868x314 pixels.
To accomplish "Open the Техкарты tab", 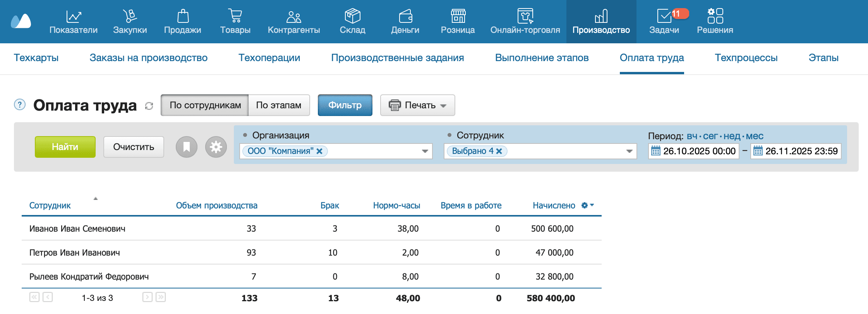I will click(x=36, y=58).
